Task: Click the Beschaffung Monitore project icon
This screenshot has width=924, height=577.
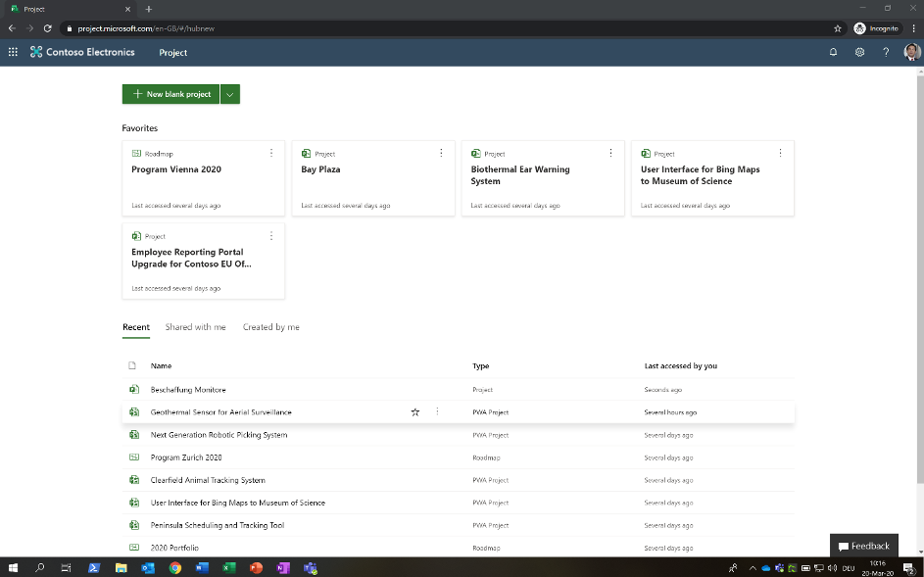Action: [134, 389]
